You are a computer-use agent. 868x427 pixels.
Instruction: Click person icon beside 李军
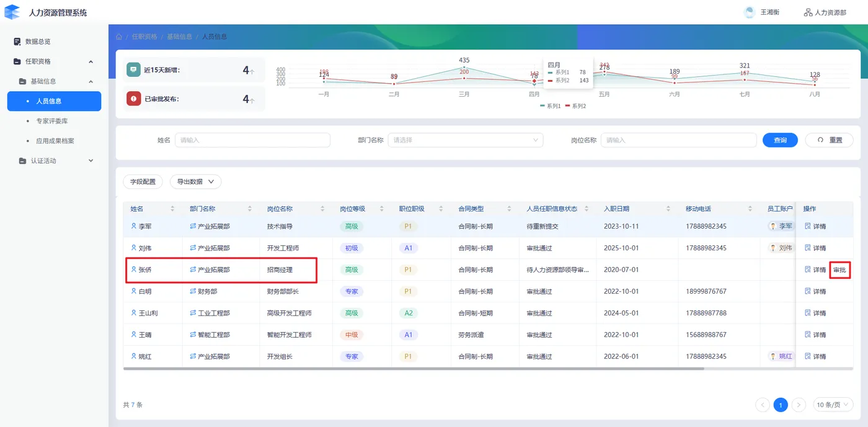(x=133, y=226)
